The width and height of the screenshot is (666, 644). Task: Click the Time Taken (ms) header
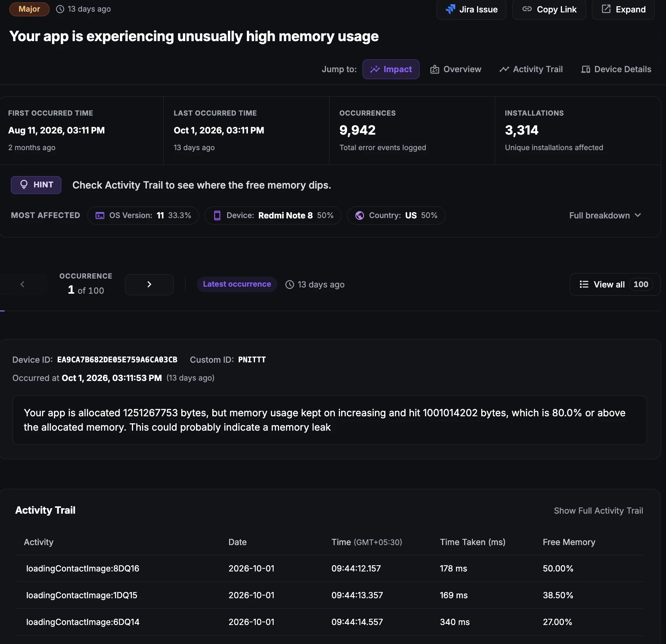click(x=473, y=542)
